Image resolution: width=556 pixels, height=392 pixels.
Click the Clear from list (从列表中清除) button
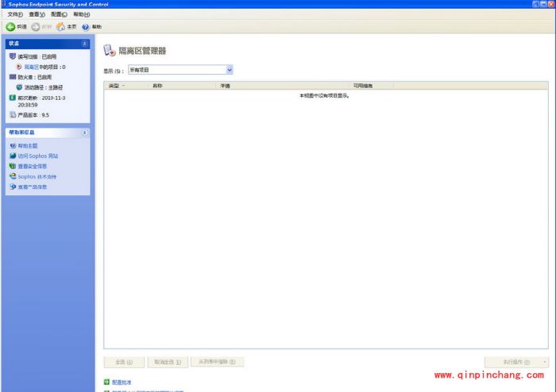pos(217,362)
